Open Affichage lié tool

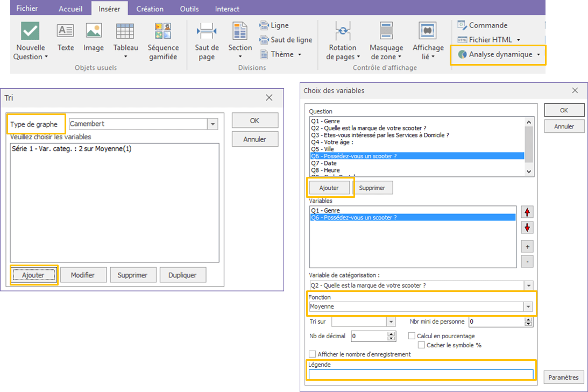tap(428, 41)
